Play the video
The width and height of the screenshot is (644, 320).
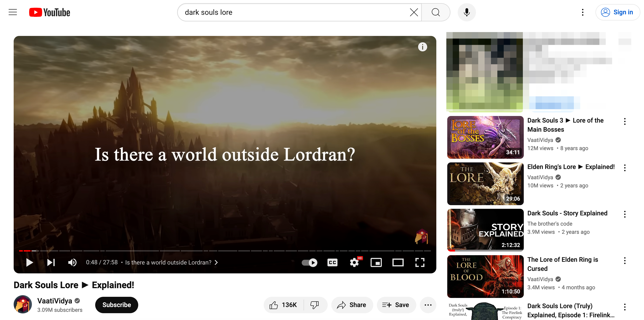pyautogui.click(x=30, y=262)
